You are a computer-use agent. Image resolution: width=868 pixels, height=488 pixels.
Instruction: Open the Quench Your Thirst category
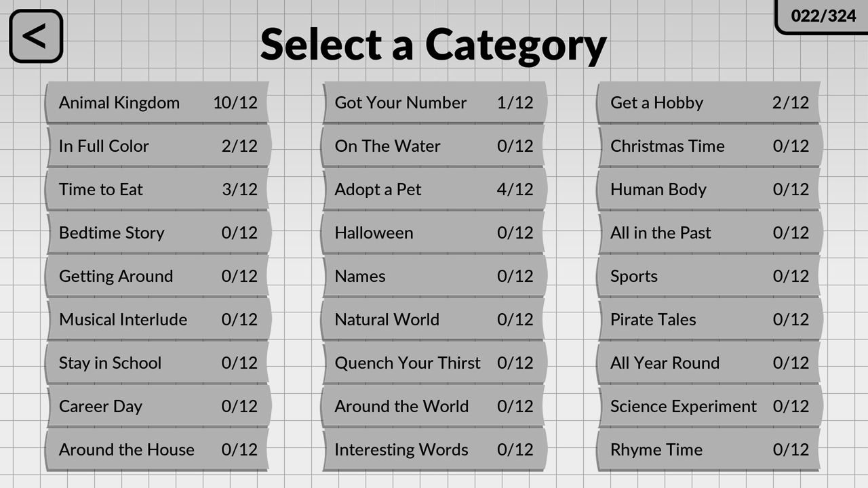pyautogui.click(x=433, y=363)
